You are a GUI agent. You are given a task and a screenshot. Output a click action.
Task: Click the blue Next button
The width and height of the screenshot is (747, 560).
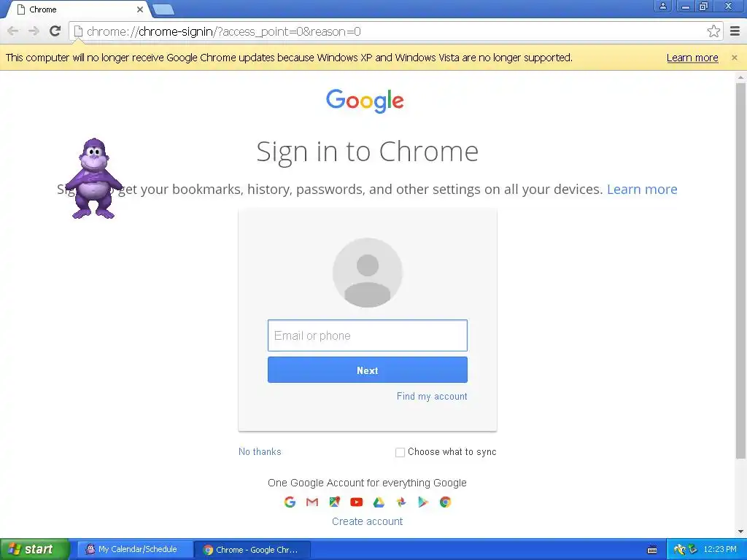368,370
